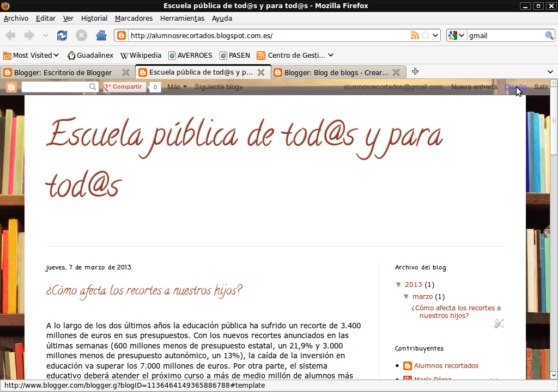This screenshot has height=392, width=558.
Task: Collapse the 2013 entry in Archivo del blog
Action: coord(399,284)
